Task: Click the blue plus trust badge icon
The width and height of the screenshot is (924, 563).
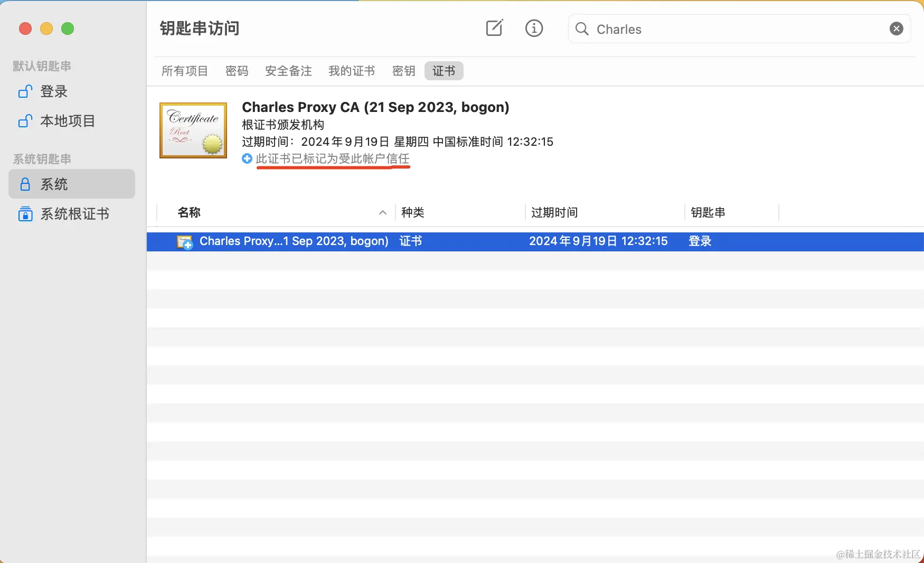Action: pyautogui.click(x=247, y=158)
